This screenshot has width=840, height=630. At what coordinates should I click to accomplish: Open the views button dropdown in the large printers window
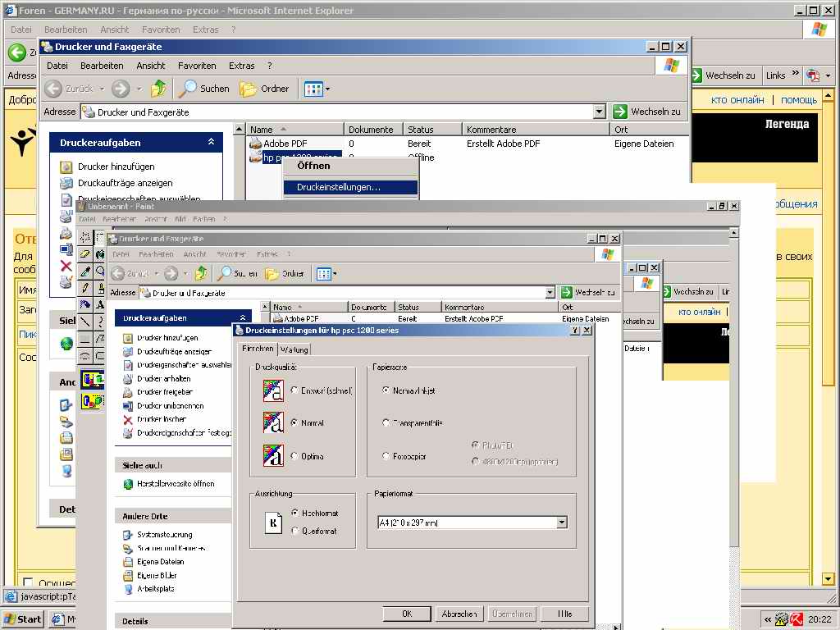point(327,89)
